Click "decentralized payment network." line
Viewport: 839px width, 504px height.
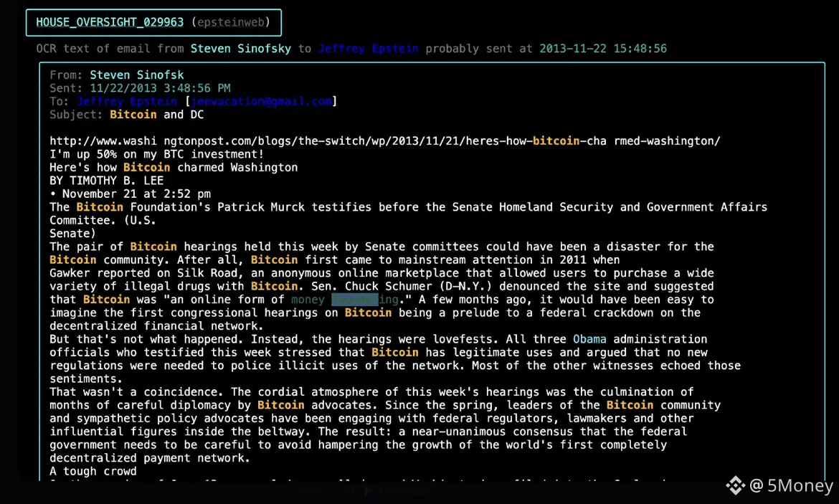150,458
